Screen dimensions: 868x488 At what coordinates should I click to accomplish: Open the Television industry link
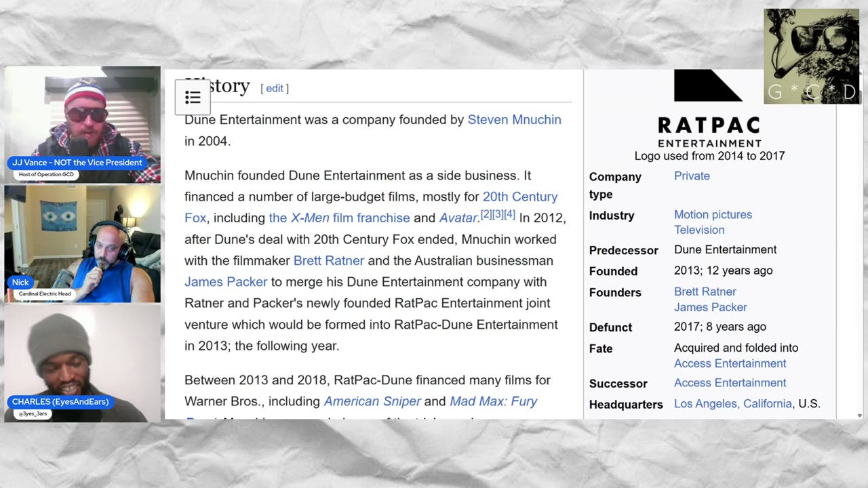(x=699, y=230)
